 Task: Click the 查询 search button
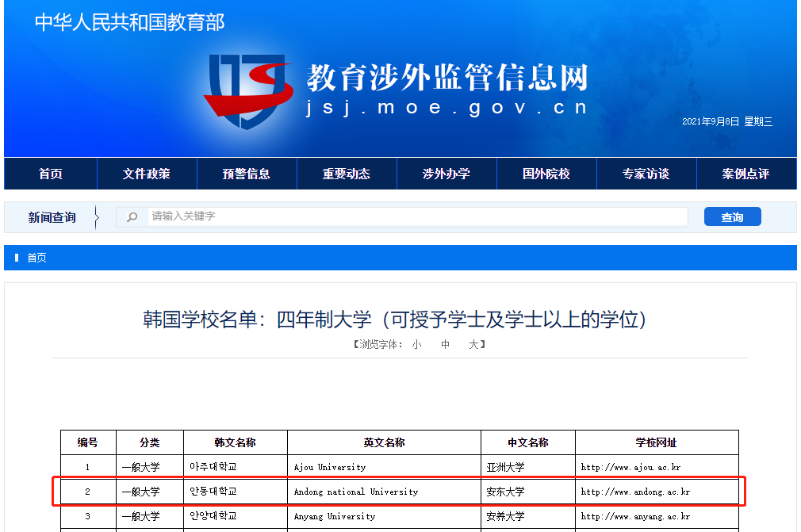point(732,216)
